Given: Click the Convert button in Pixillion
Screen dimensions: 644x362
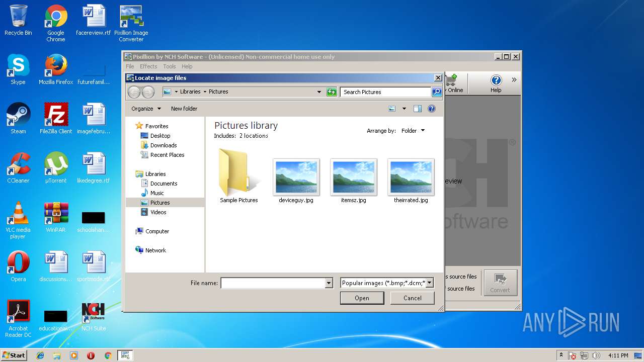Looking at the screenshot, I should [500, 283].
